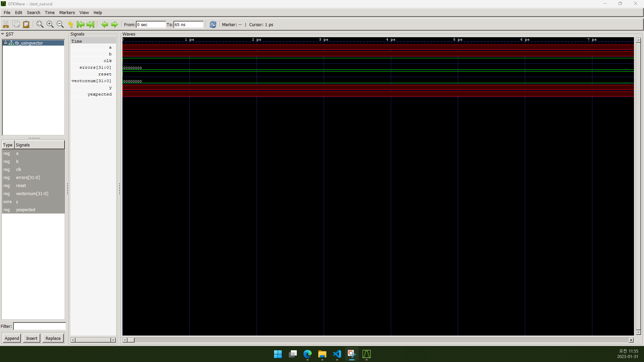Open the Time menu
Viewport: 644px width, 362px height.
50,12
